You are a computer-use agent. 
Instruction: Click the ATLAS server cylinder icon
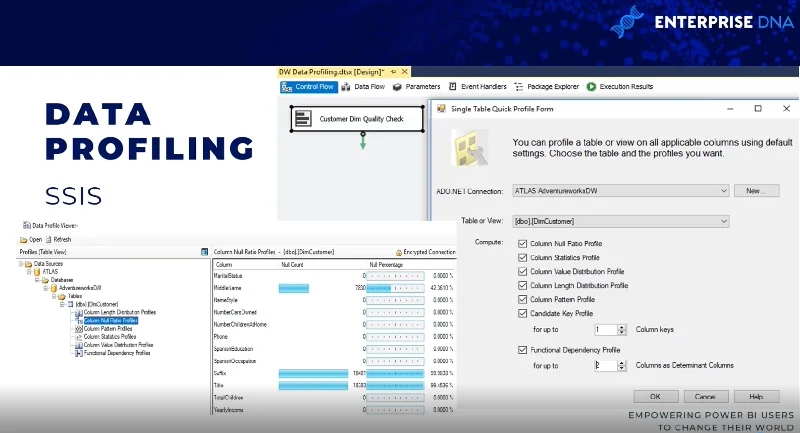click(x=37, y=272)
